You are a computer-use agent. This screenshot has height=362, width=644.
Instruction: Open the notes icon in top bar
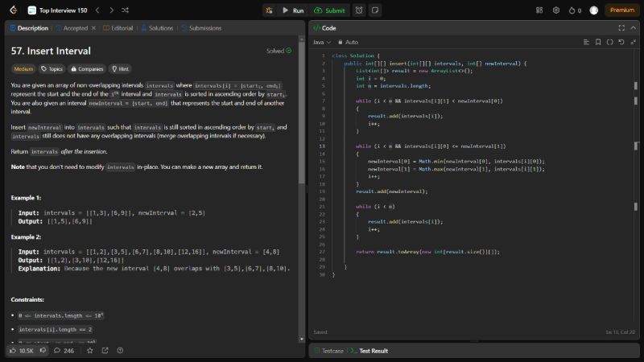coord(375,10)
